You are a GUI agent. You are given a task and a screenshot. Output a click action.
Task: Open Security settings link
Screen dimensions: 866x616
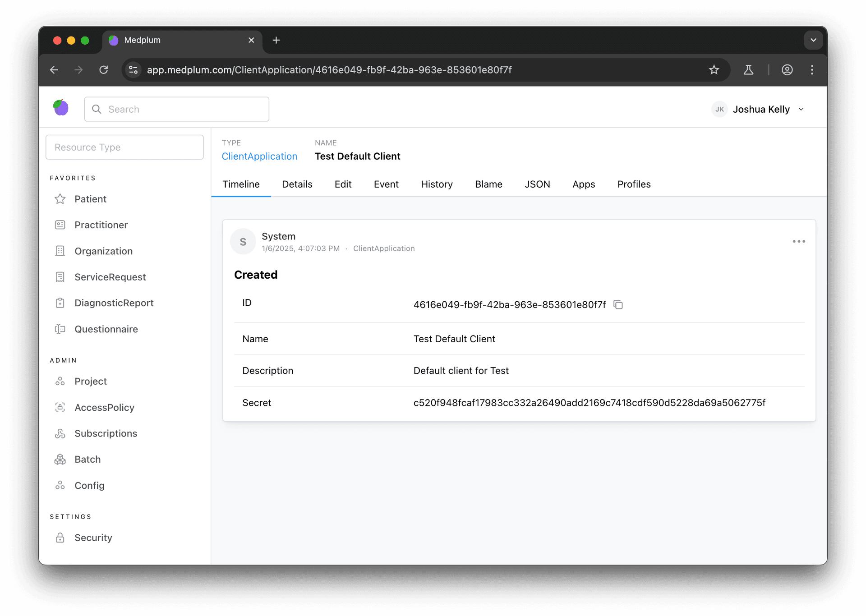click(x=93, y=538)
